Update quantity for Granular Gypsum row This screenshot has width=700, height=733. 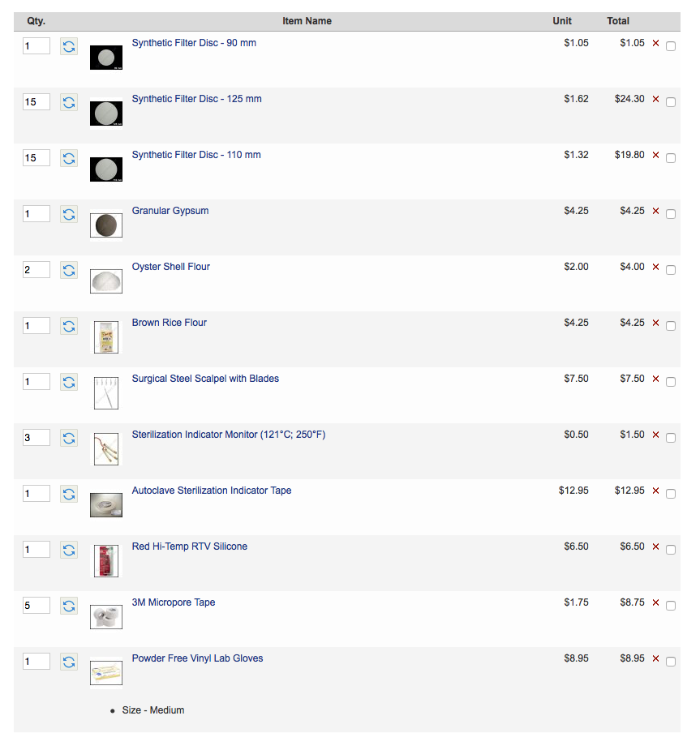tap(69, 214)
